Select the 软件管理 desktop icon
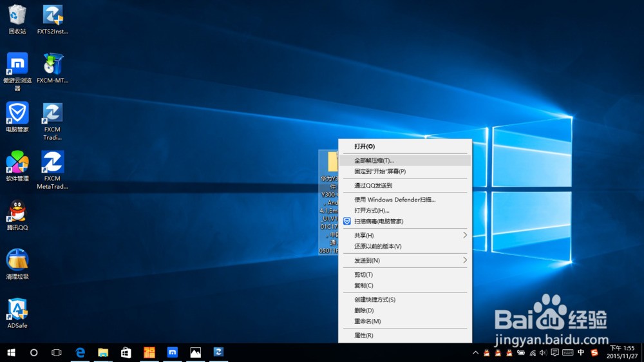The height and width of the screenshot is (362, 644). (x=17, y=166)
